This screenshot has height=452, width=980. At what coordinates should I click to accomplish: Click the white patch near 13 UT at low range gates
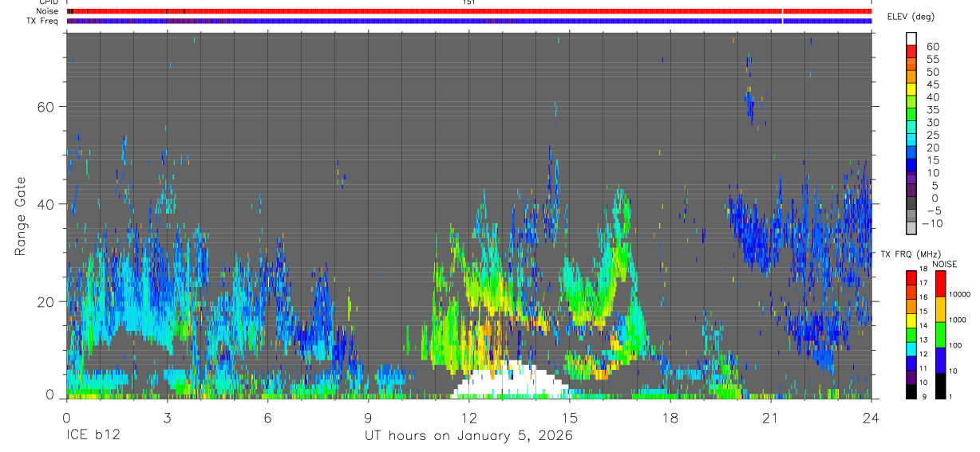click(511, 381)
